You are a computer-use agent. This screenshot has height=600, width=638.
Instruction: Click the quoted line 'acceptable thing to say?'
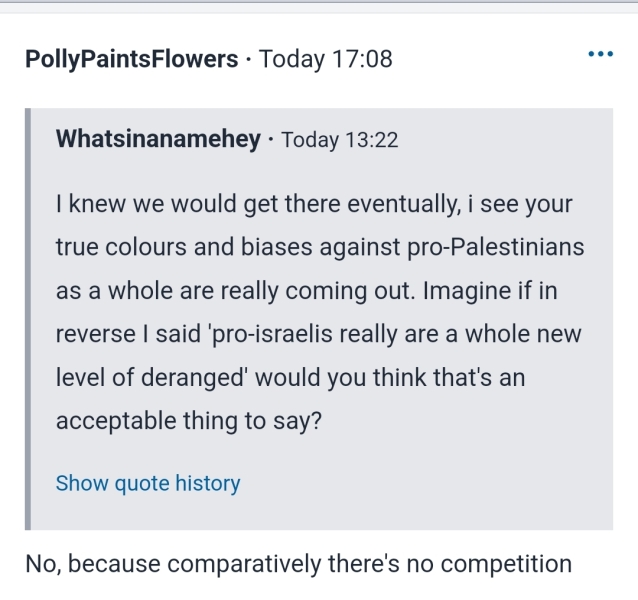[x=188, y=421]
